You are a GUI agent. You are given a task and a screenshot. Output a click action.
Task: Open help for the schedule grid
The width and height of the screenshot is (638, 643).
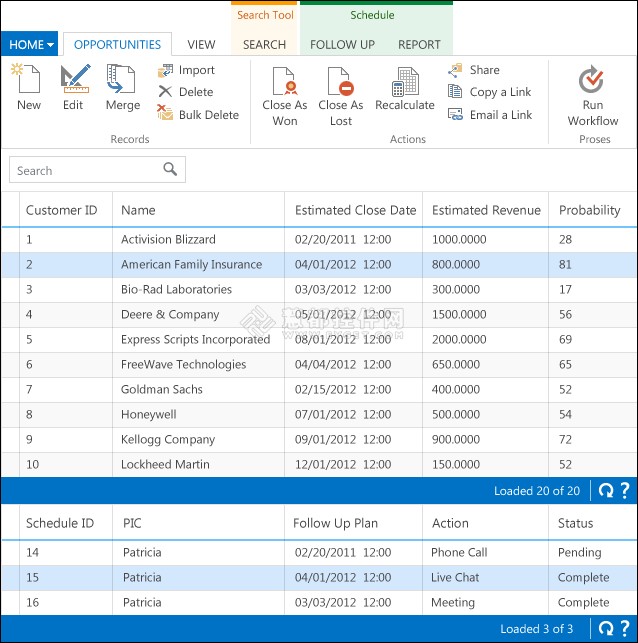[x=624, y=628]
